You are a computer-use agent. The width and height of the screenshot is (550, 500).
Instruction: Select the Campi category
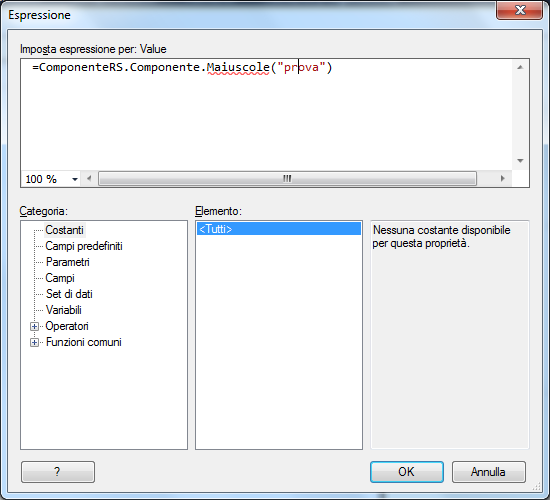pos(60,278)
